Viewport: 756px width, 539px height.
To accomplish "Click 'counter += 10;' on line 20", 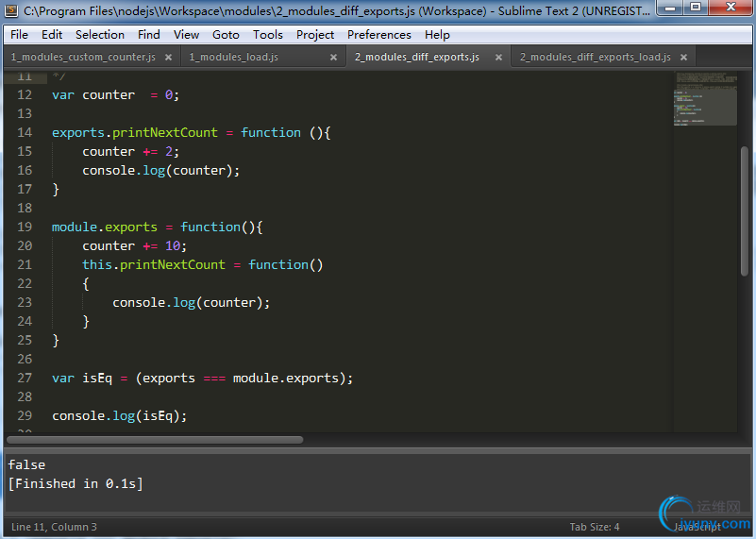I will pyautogui.click(x=135, y=245).
